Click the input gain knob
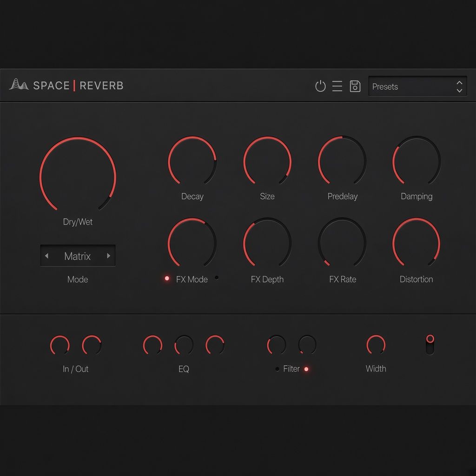 tap(60, 345)
